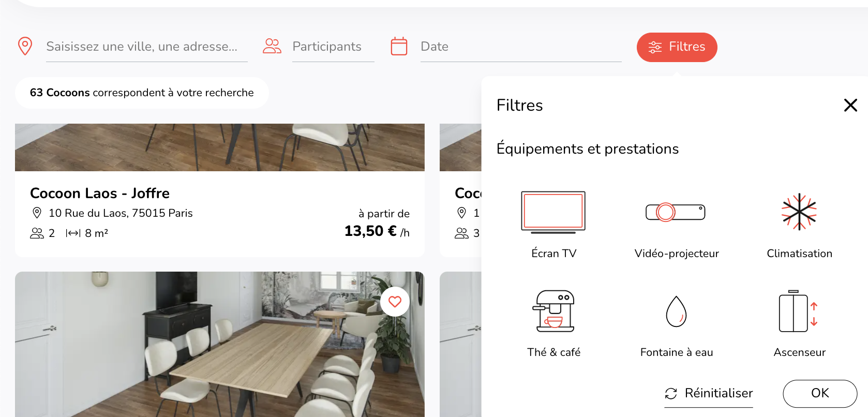Screen dimensions: 868x417
Task: Click the 63 Cocoons results count banner
Action: coord(142,93)
